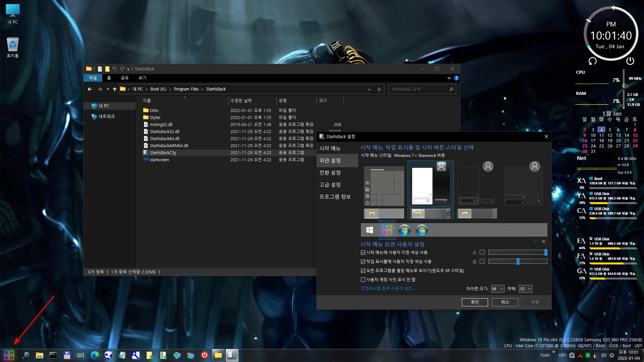
Task: Adjust the taskbar color opacity slider
Action: [518, 261]
